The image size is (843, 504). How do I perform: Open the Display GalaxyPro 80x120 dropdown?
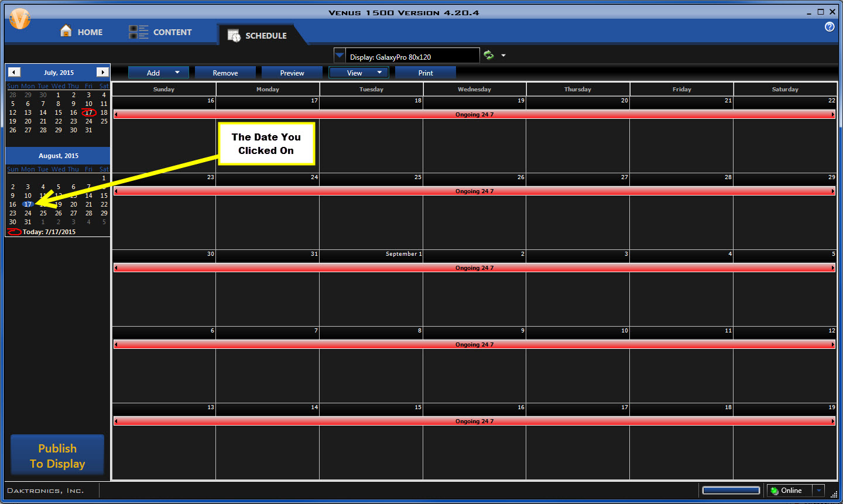click(340, 56)
